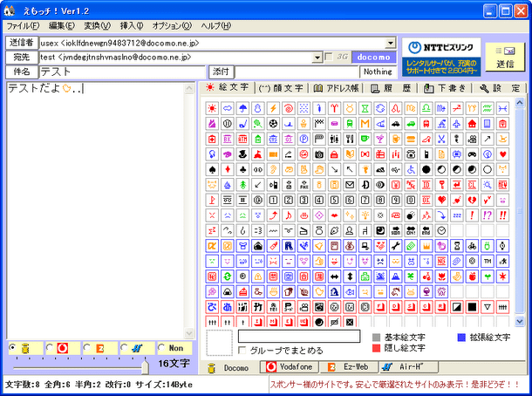This screenshot has width=532, height=396.
Task: Toggle the 3G checkbox
Action: pyautogui.click(x=329, y=57)
